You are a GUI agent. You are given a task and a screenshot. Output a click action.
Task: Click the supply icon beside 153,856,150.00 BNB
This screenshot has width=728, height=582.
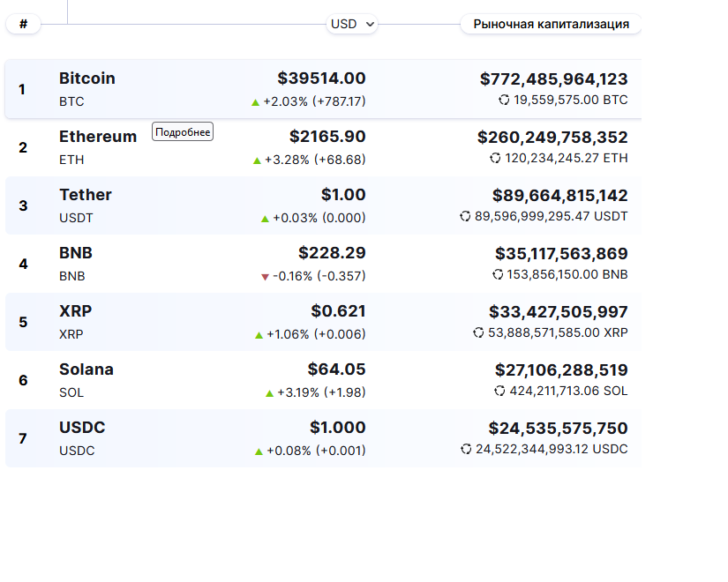[498, 275]
